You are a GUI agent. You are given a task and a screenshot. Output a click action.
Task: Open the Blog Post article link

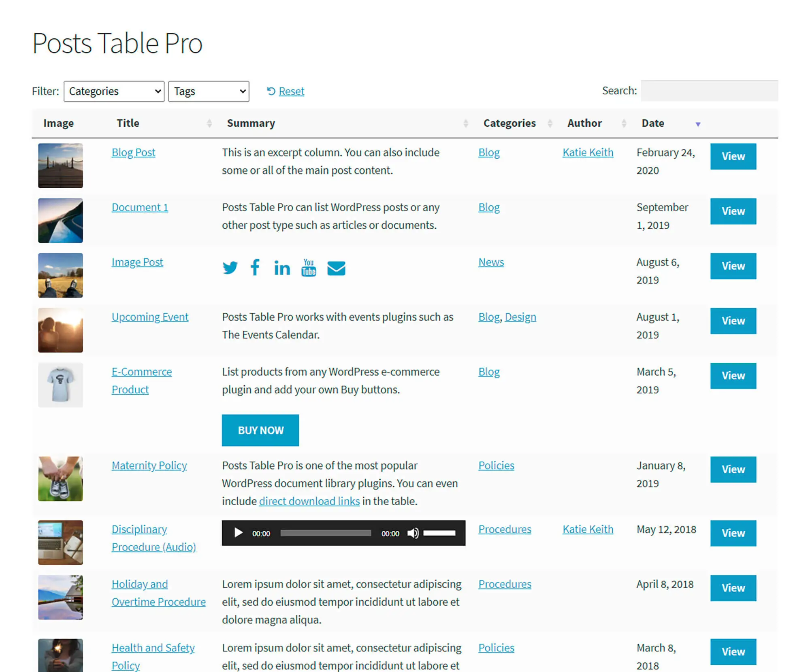[133, 152]
